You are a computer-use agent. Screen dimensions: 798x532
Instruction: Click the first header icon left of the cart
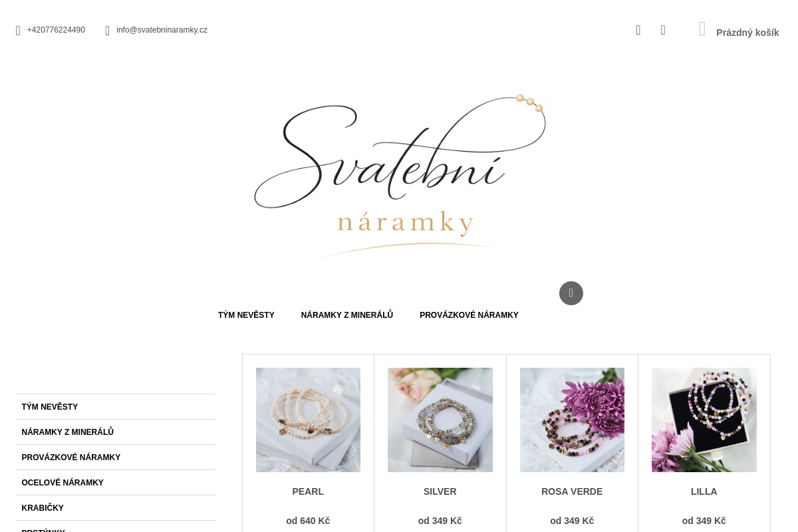coord(638,30)
